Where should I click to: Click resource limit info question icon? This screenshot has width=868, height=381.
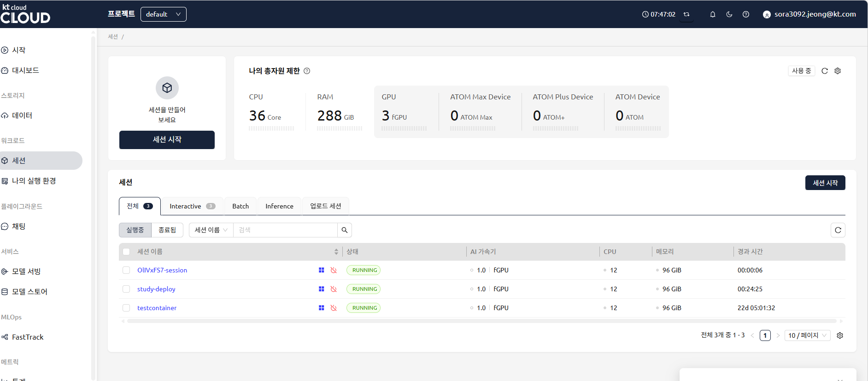[x=307, y=71]
